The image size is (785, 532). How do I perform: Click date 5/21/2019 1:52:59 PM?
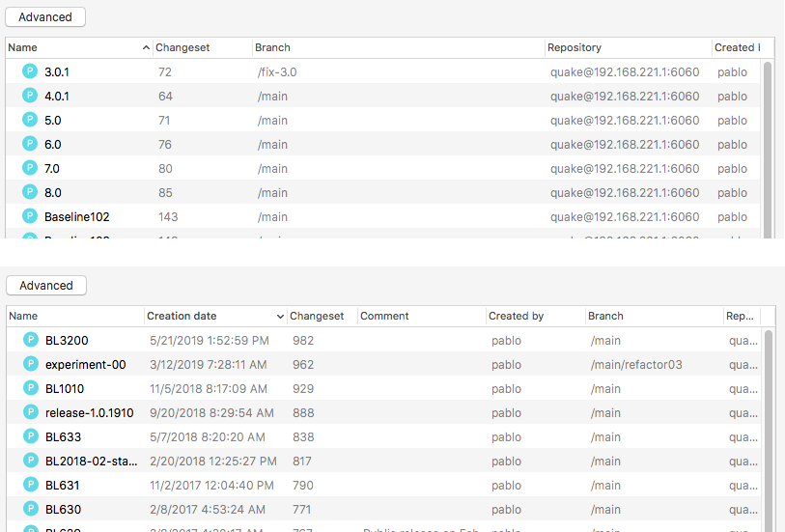210,340
